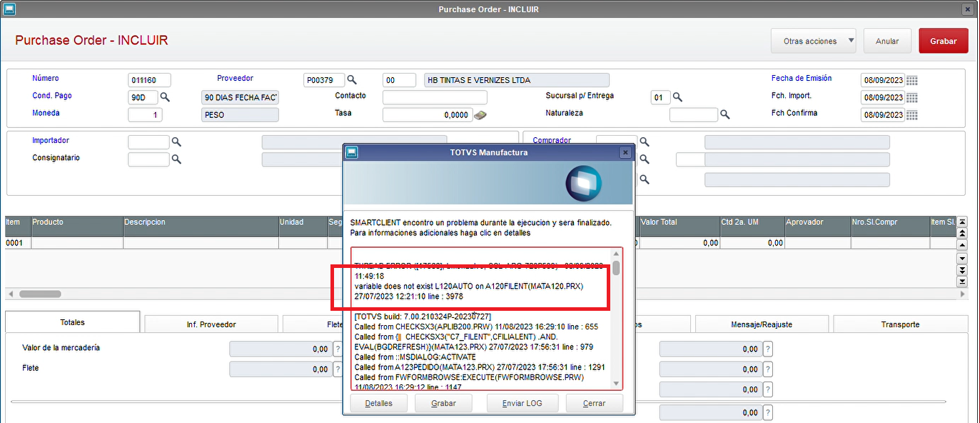Click the error log vertical scrollbar thumb
This screenshot has height=423, width=980.
coord(616,268)
